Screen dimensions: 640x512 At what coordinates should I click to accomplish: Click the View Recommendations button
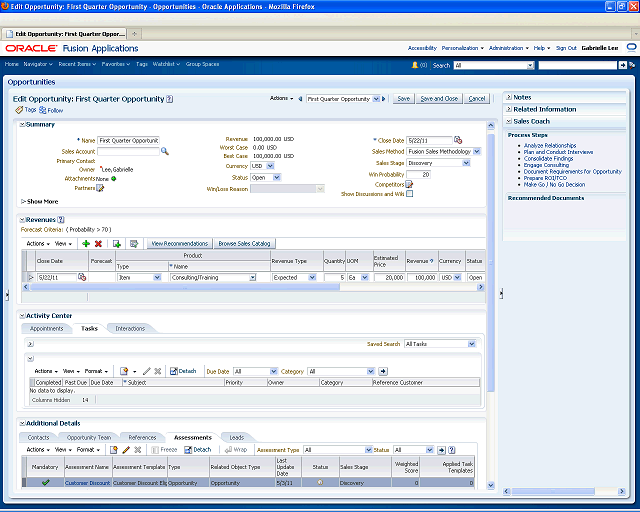click(180, 244)
